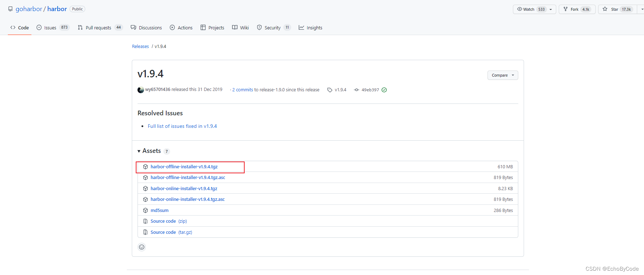
Task: Go back to the Releases list
Action: [x=140, y=47]
